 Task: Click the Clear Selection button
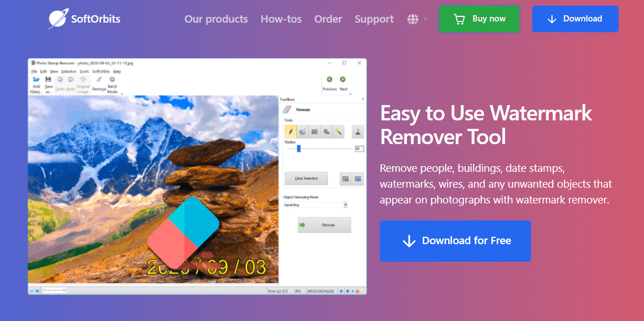click(306, 179)
